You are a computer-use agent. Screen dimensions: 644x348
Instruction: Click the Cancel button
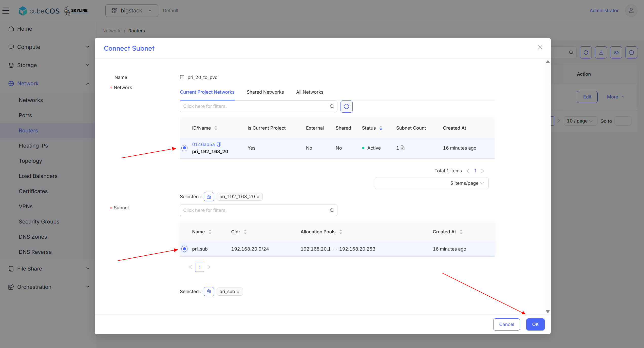(506, 324)
